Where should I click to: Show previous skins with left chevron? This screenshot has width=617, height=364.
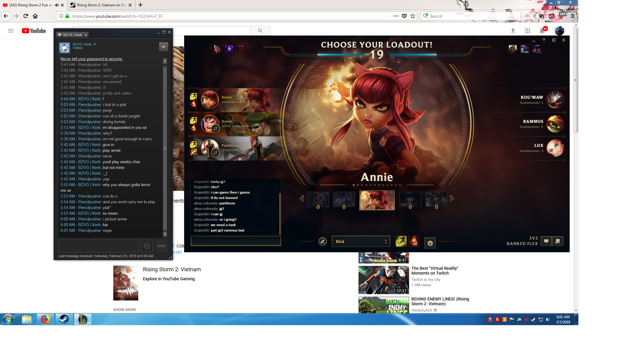tap(302, 198)
